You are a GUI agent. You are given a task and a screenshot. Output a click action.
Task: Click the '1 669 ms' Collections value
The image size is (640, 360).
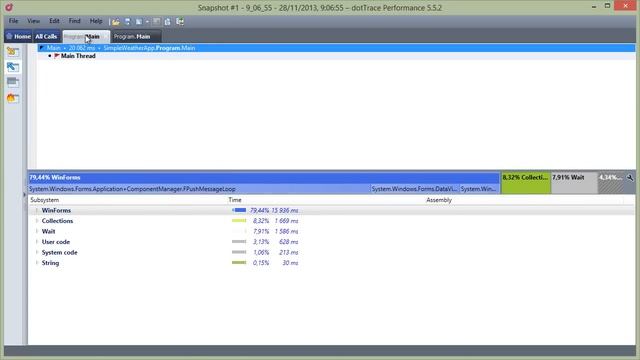287,221
